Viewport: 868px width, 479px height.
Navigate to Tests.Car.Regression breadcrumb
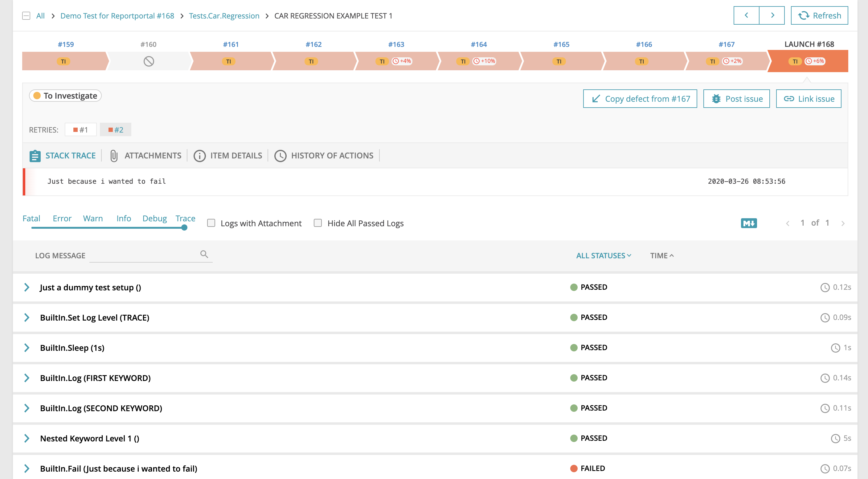(224, 15)
